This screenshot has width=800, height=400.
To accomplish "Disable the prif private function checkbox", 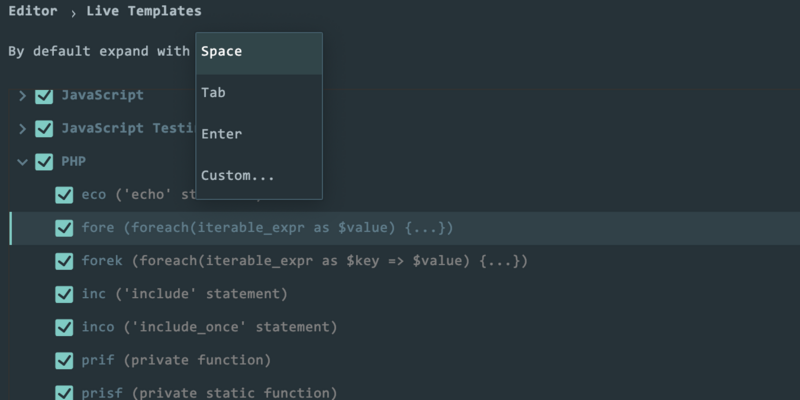I will (x=64, y=361).
